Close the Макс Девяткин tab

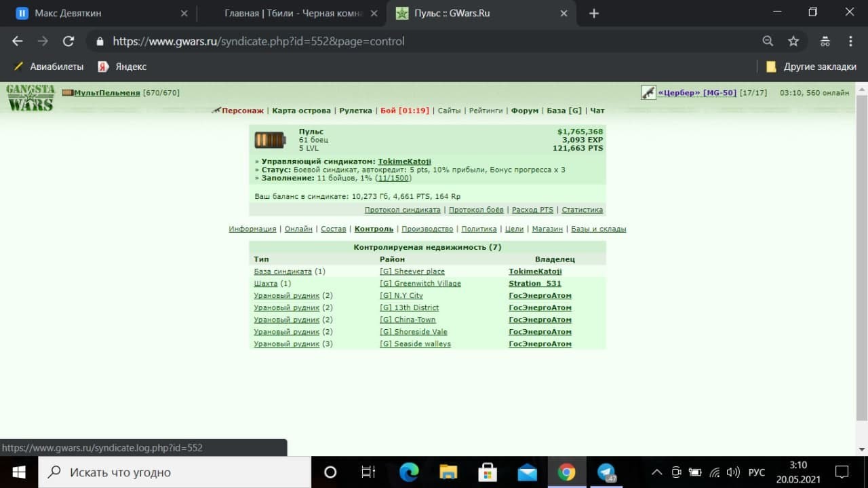(x=184, y=13)
